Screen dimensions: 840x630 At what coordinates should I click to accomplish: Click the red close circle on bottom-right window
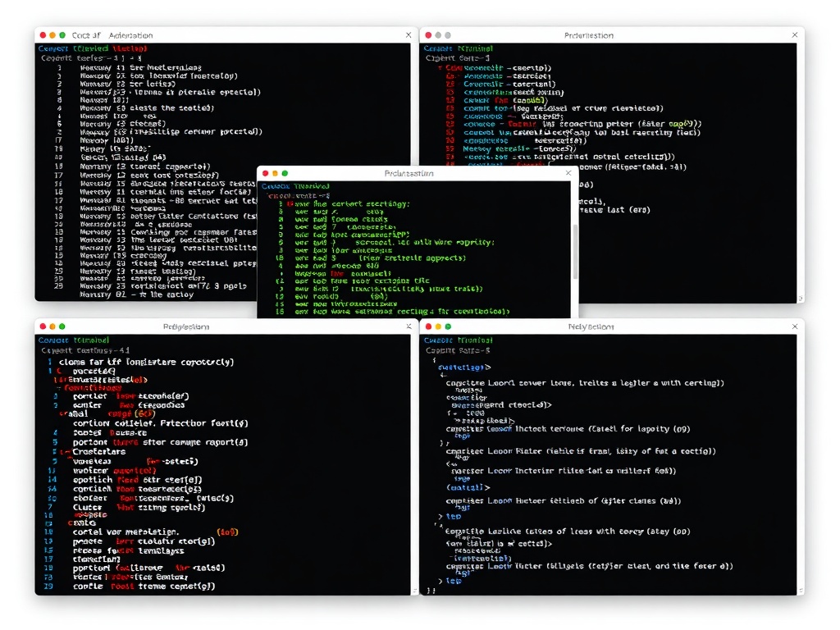[428, 326]
